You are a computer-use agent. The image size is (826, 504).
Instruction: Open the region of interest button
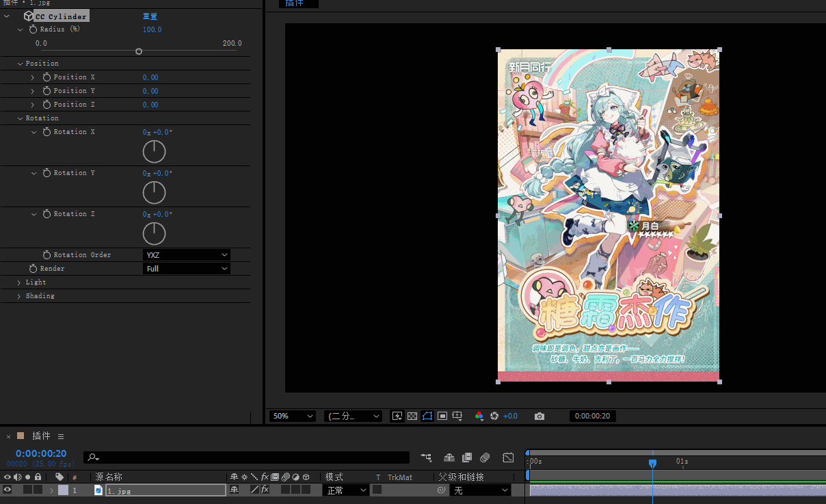pos(442,416)
